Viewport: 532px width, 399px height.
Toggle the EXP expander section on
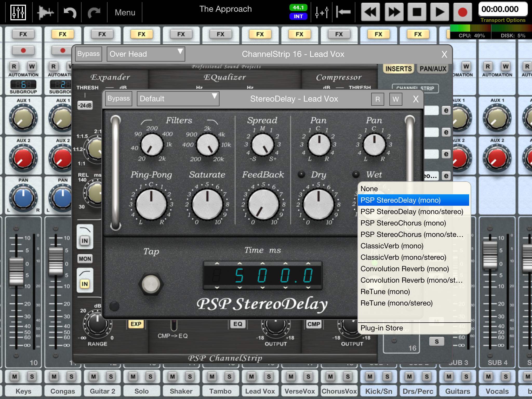coord(136,324)
